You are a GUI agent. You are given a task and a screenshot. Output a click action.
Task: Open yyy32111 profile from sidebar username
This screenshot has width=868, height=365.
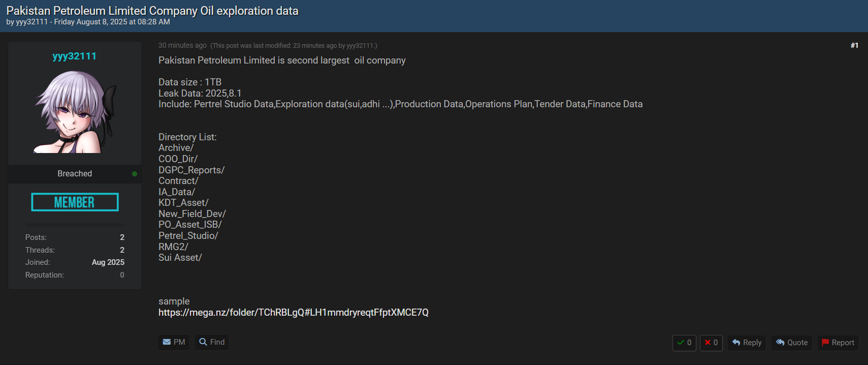click(x=75, y=56)
